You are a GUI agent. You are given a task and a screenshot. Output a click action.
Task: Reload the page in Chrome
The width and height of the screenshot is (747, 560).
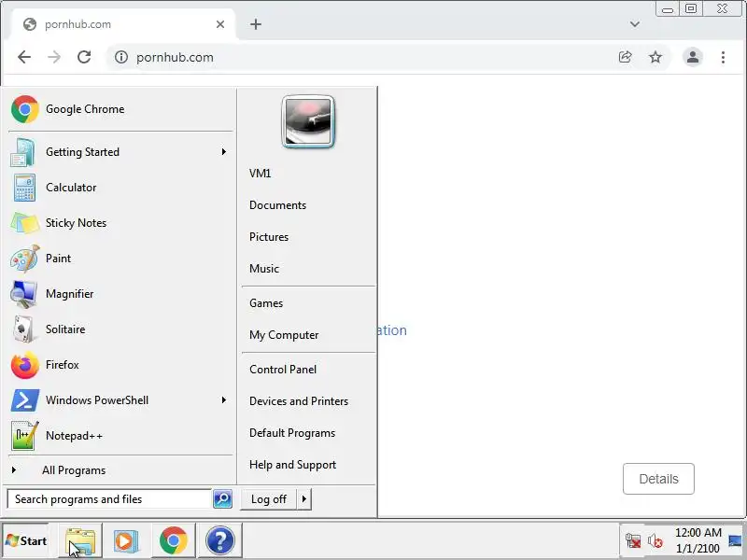pyautogui.click(x=84, y=57)
